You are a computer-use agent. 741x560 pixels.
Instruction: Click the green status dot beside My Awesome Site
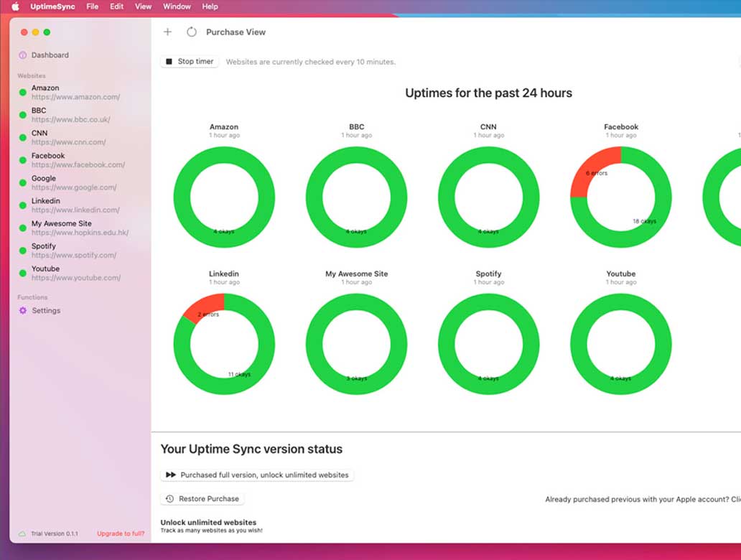23,228
